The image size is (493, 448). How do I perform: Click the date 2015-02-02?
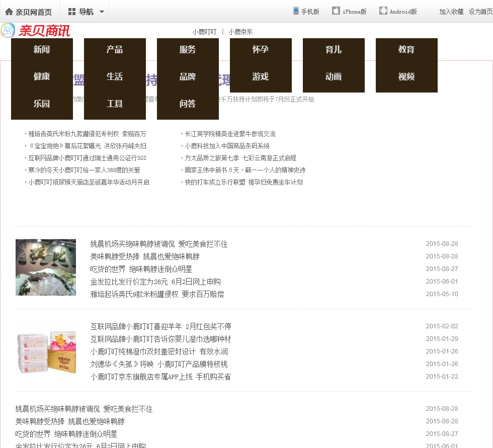click(442, 326)
